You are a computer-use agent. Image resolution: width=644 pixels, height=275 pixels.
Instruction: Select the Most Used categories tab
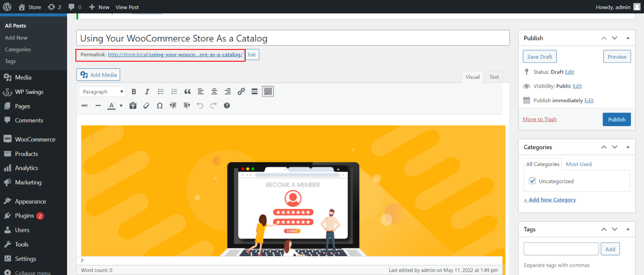coord(579,164)
